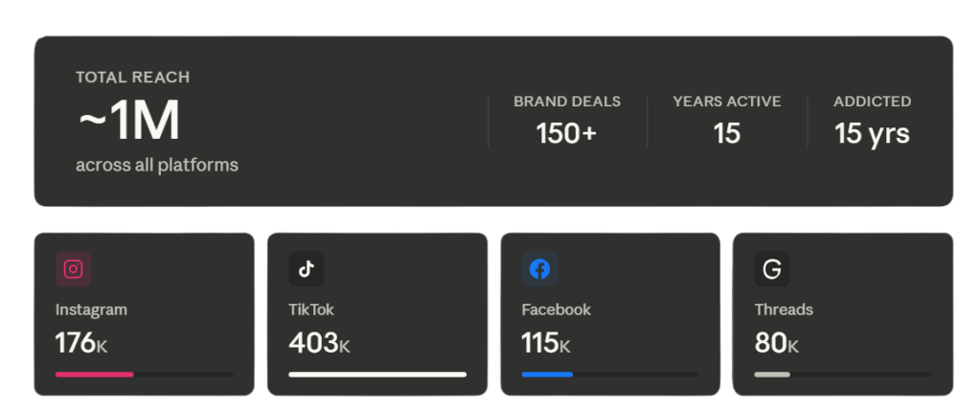Select the Instagram platform label
This screenshot has width=980, height=412.
pos(91,309)
